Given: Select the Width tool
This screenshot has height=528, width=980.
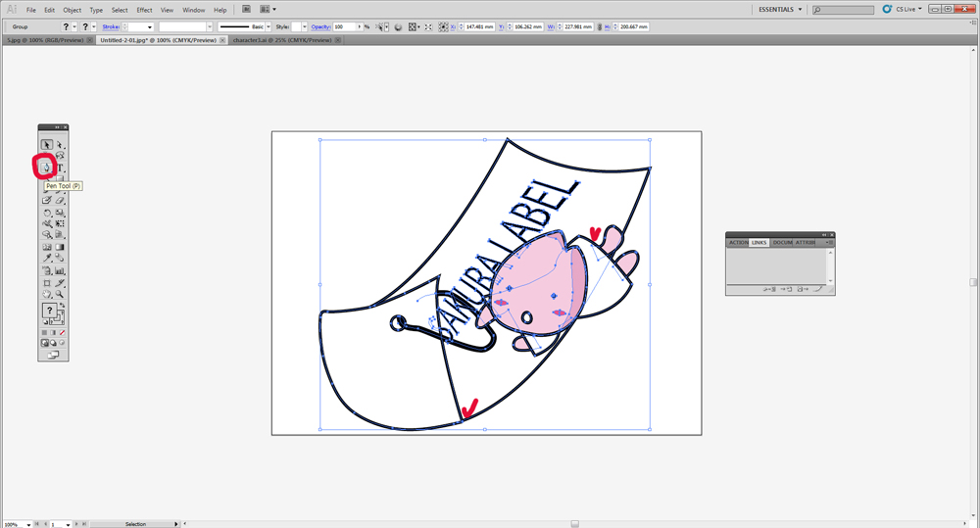Looking at the screenshot, I should [x=47, y=223].
